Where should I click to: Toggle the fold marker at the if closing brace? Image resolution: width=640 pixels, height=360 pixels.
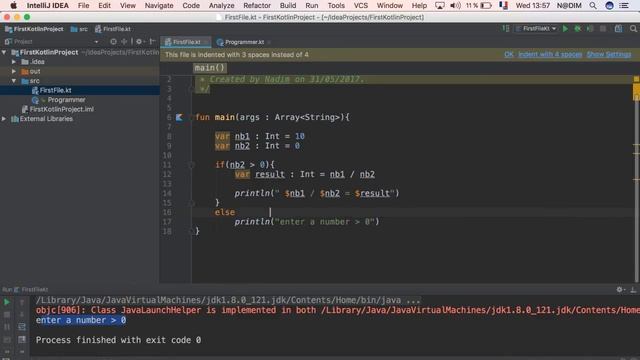(191, 203)
